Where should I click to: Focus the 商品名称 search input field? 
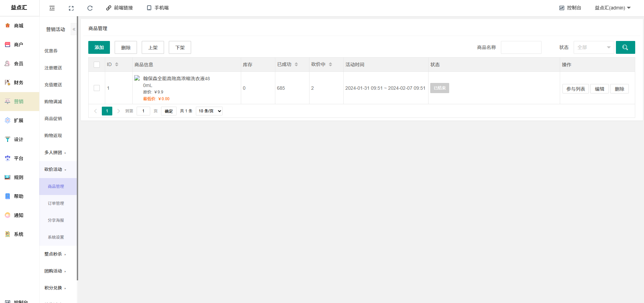click(521, 47)
